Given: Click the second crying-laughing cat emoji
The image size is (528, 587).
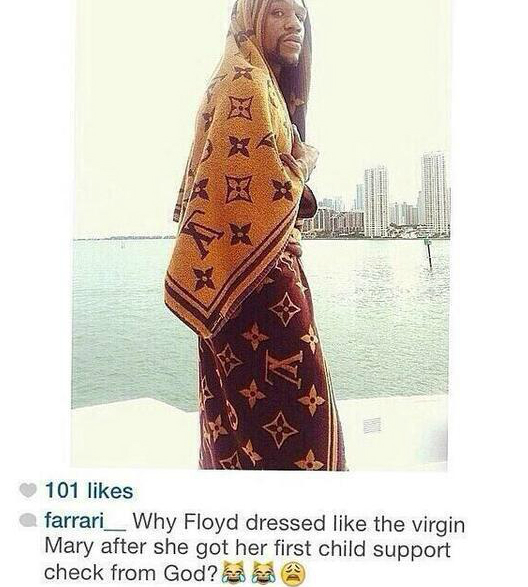Looking at the screenshot, I should 264,571.
